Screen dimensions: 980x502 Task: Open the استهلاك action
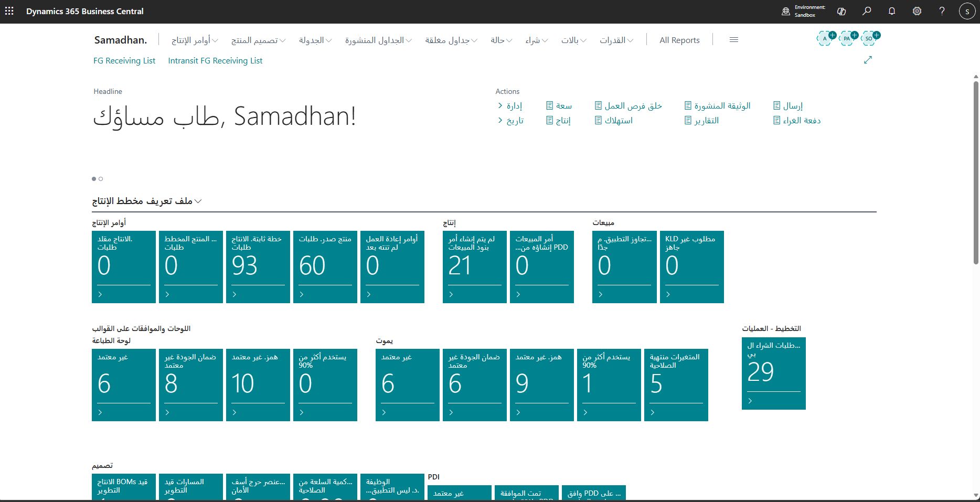click(614, 120)
